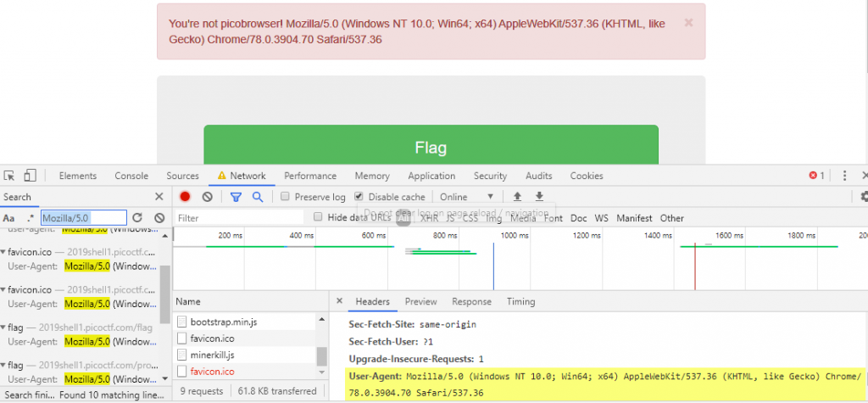Screen dimensions: 868x403
Task: Close the Search panel
Action: 159,197
